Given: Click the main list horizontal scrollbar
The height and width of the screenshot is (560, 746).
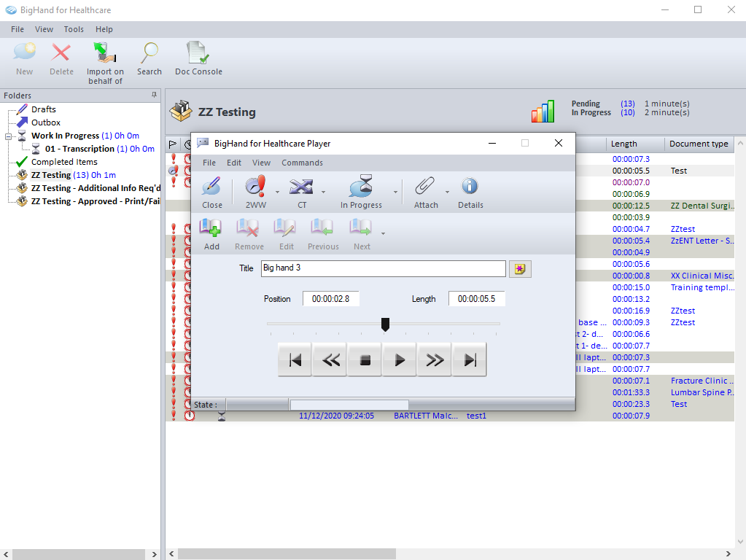Looking at the screenshot, I should (287, 554).
